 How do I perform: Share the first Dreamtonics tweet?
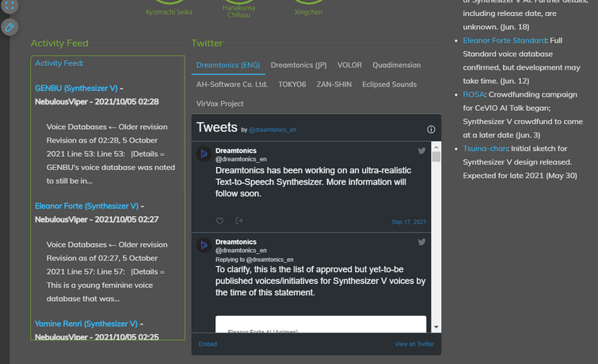click(x=239, y=220)
